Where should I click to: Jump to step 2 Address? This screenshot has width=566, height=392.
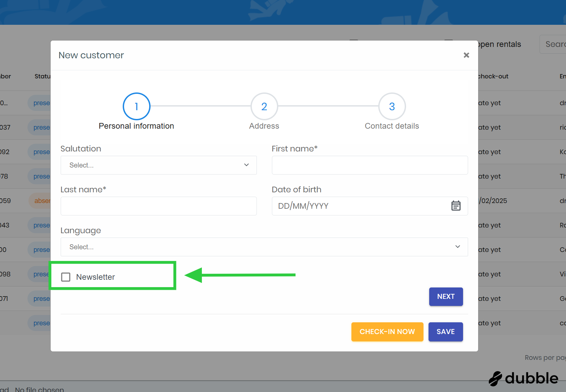(264, 107)
